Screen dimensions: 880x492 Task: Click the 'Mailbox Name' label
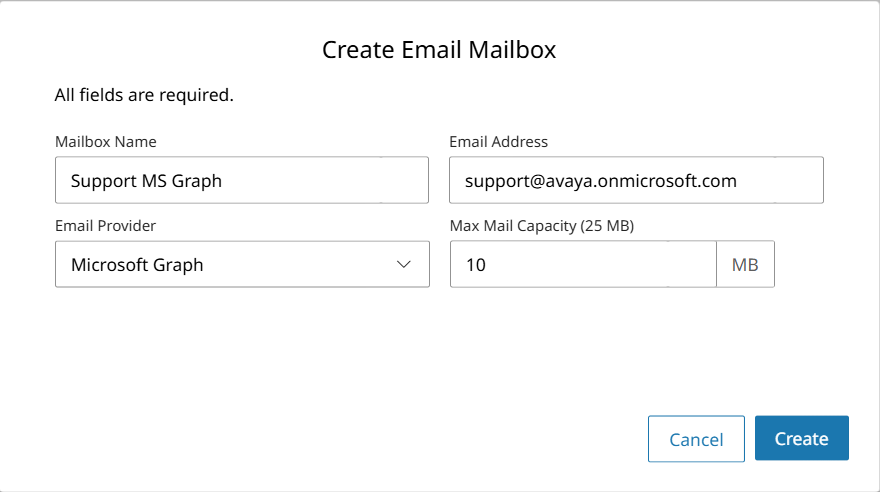coord(106,141)
